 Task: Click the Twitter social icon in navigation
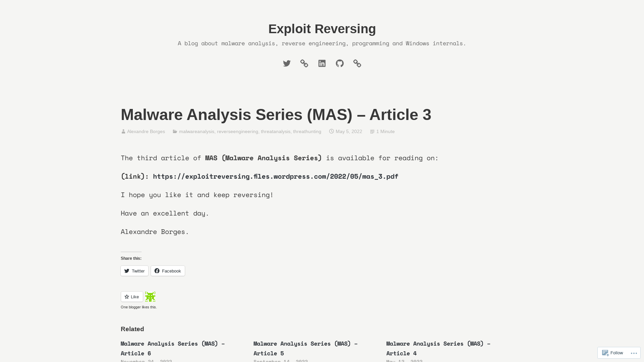pos(287,63)
